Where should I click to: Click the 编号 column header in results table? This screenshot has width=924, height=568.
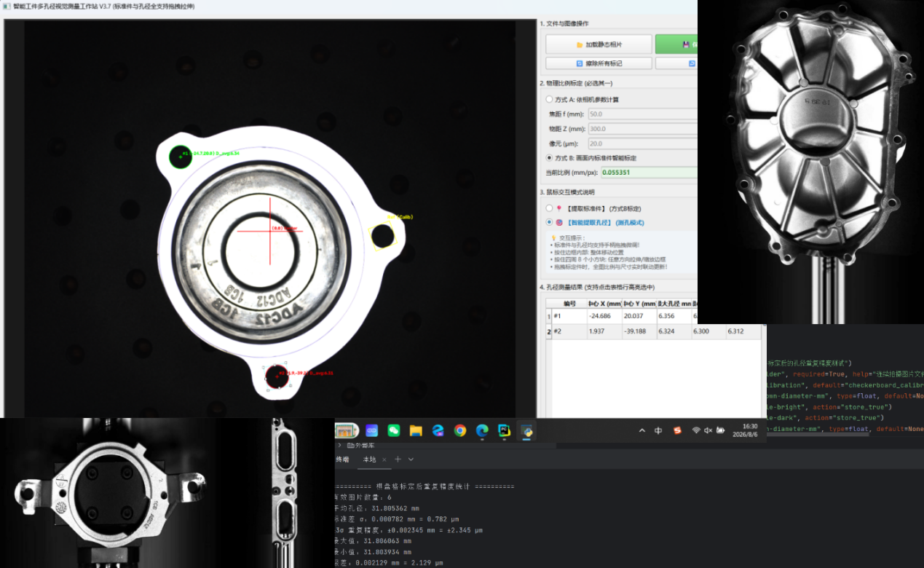(x=569, y=303)
